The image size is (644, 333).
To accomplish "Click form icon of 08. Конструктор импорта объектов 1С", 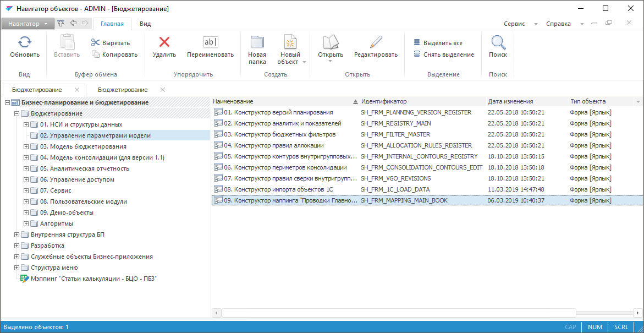I will coord(218,189).
